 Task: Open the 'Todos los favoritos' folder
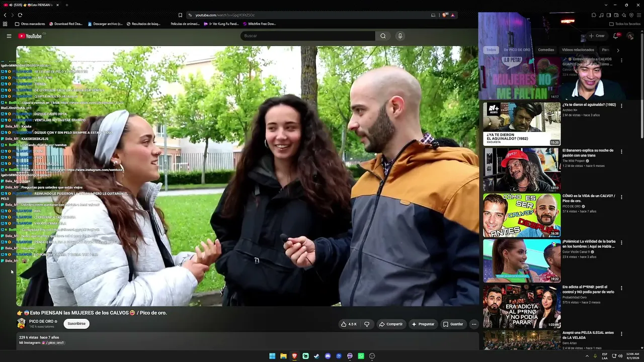625,24
